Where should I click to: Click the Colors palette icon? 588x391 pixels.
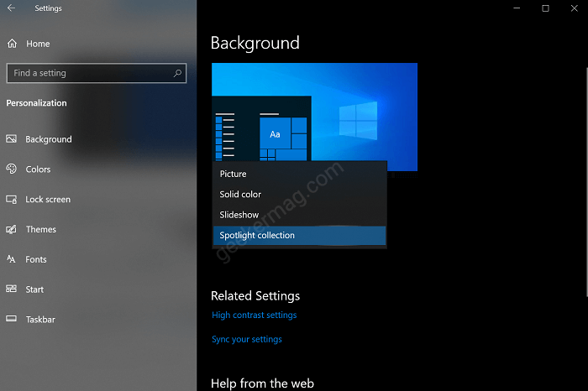click(11, 169)
